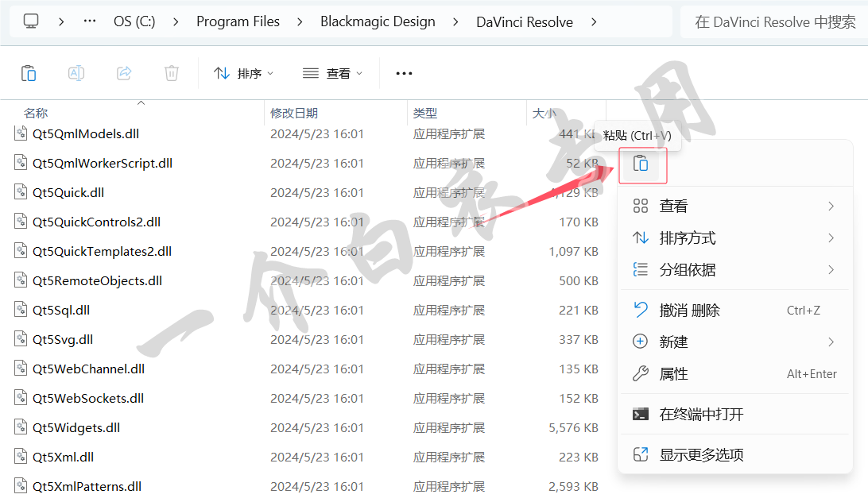Open the 分组依据 submenu in the context menu
This screenshot has width=868, height=502.
(734, 269)
